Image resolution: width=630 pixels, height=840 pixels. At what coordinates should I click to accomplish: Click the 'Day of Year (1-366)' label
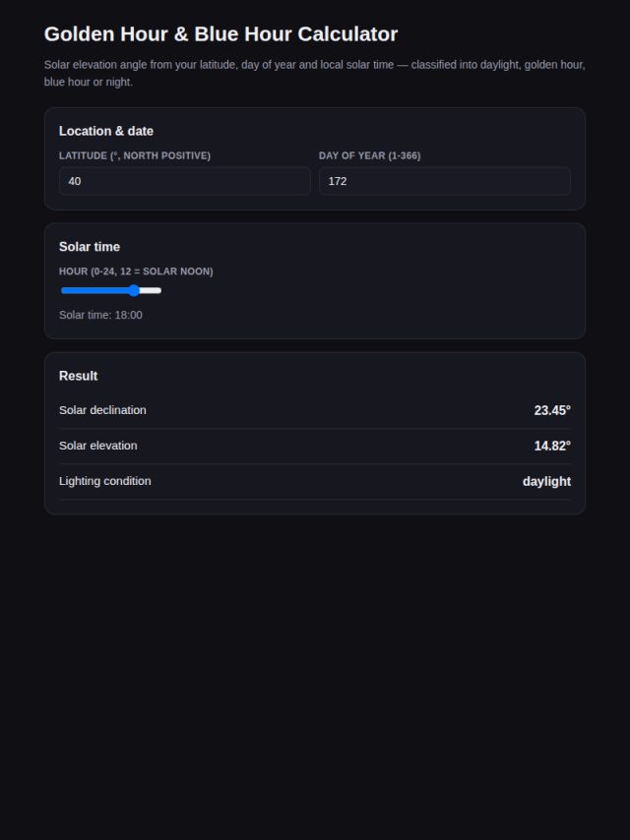369,155
